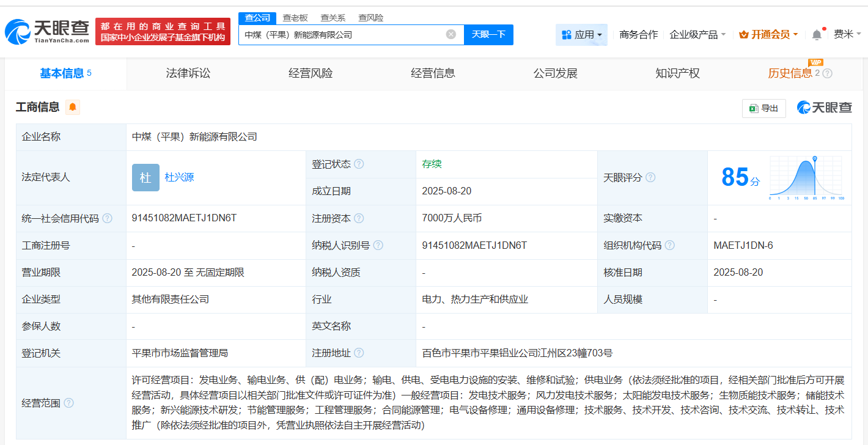Click the help icon next to 注册资本

tap(359, 218)
